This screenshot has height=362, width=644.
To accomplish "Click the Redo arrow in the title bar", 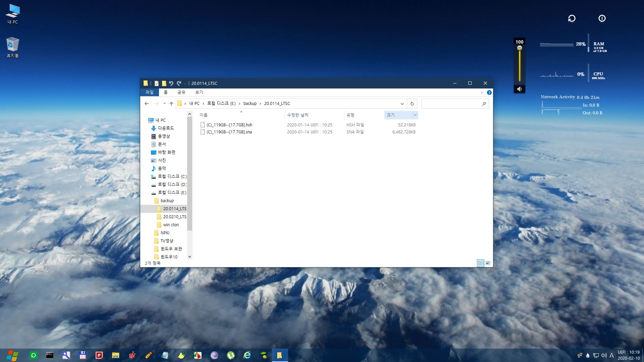I will coord(179,83).
